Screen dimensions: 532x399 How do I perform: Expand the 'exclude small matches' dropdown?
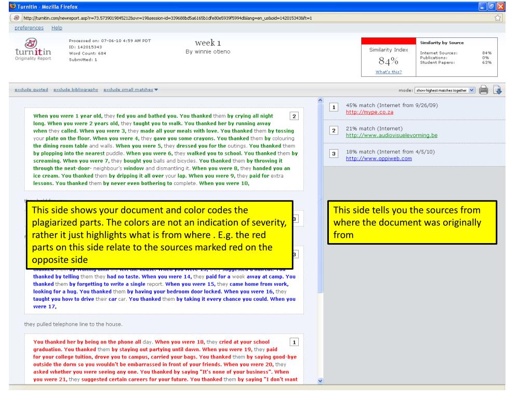click(130, 89)
